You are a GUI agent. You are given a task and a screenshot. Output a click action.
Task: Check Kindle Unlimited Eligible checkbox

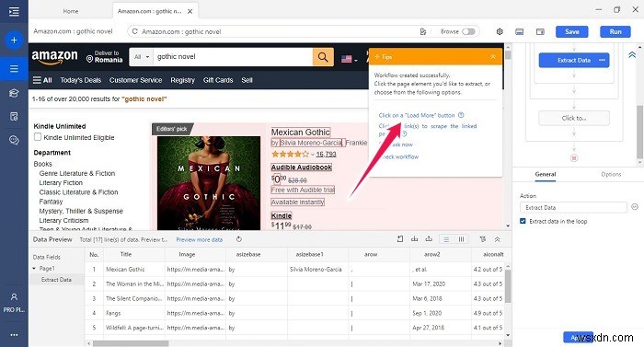click(x=38, y=137)
